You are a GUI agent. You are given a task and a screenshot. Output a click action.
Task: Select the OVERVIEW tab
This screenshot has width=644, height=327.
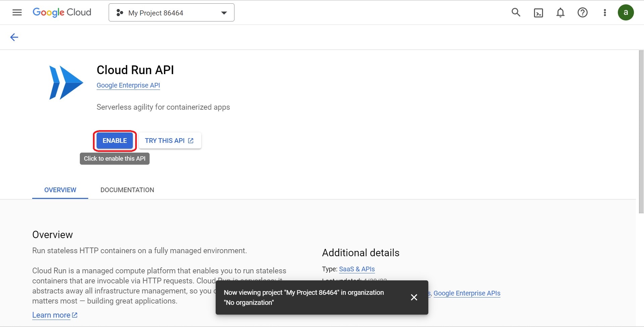pos(60,190)
